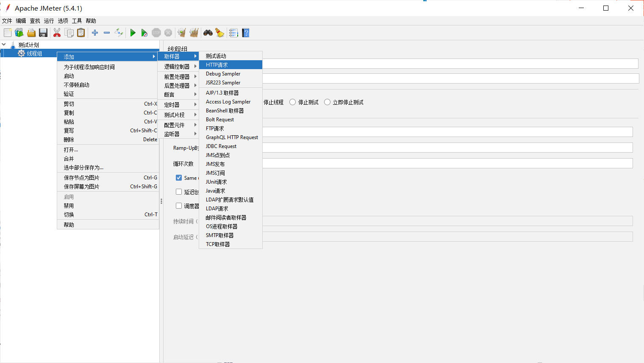Click the Reset Search broom icon
Image resolution: width=644 pixels, height=363 pixels.
tap(219, 33)
